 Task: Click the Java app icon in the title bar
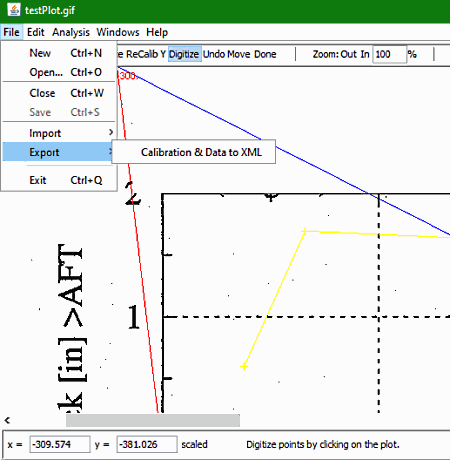[14, 10]
